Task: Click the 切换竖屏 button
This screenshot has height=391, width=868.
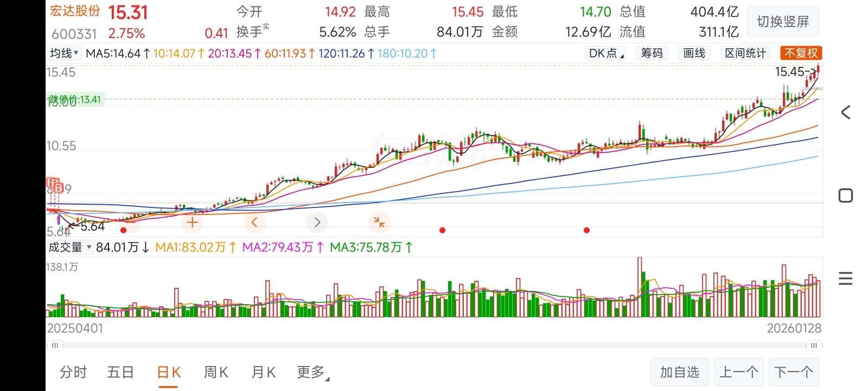Action: pyautogui.click(x=783, y=22)
